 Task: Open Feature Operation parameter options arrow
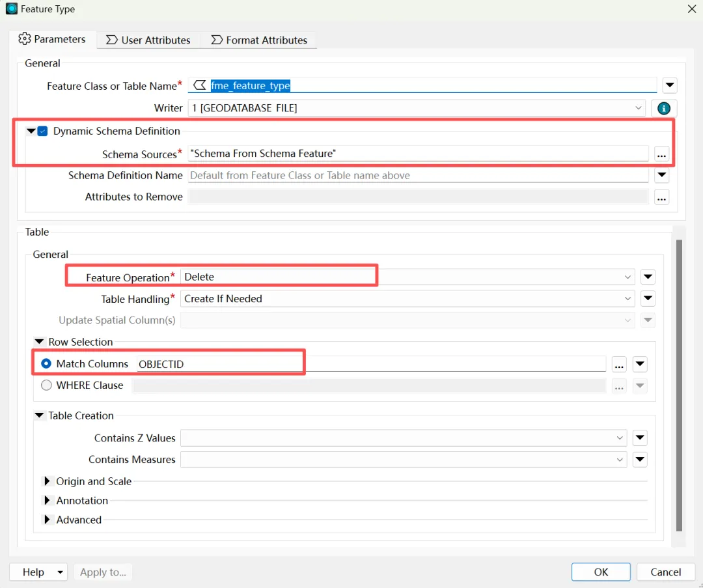[x=648, y=277]
